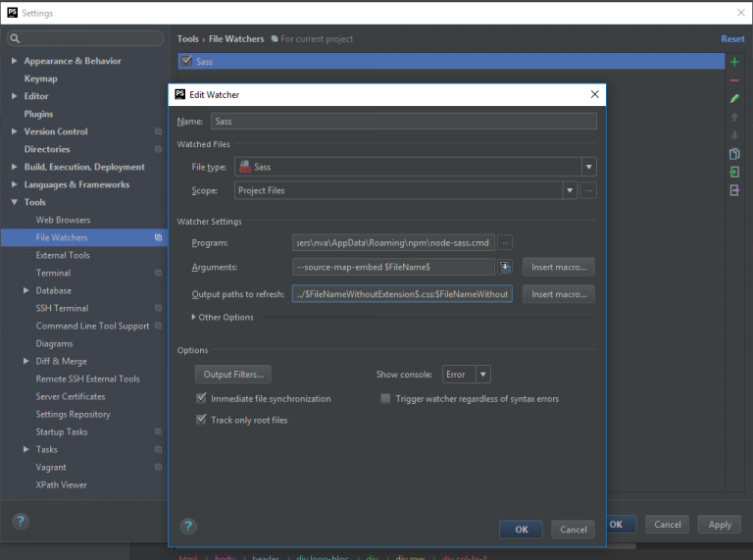
Task: Open External Tools settings
Action: pos(63,255)
